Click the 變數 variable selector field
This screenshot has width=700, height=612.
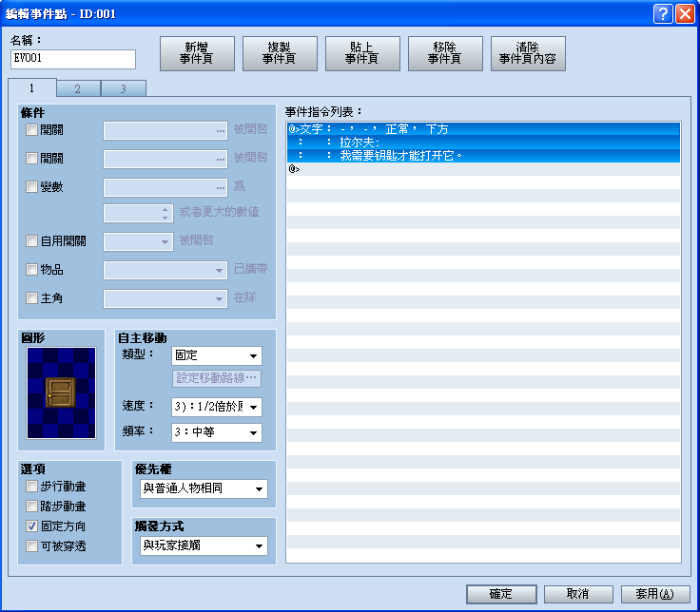click(165, 188)
